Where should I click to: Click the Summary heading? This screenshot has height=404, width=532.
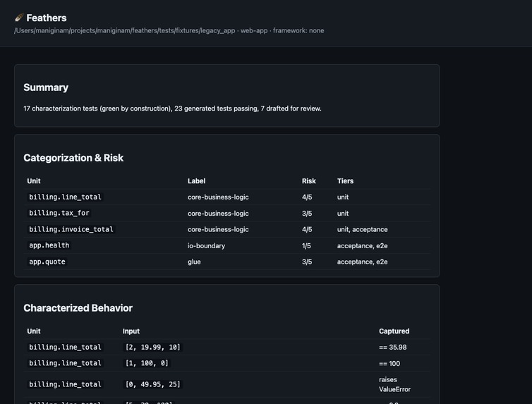[x=46, y=87]
